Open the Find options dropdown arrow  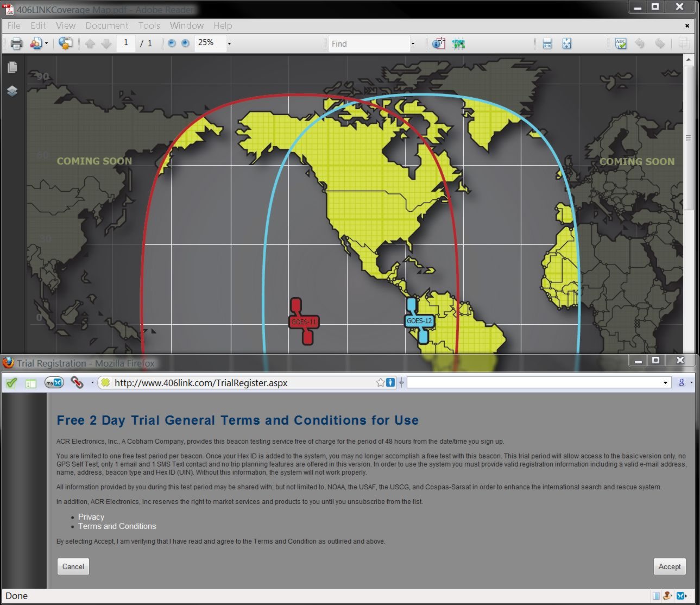tap(413, 43)
